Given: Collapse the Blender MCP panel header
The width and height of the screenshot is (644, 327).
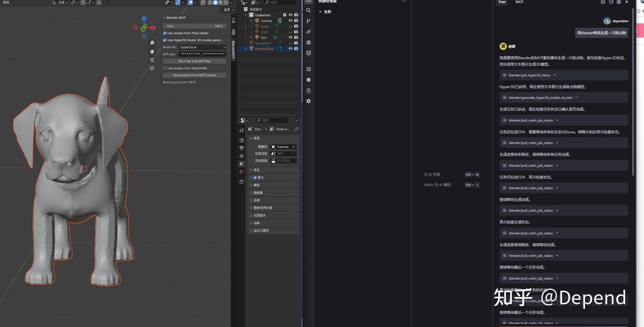Looking at the screenshot, I should [165, 18].
